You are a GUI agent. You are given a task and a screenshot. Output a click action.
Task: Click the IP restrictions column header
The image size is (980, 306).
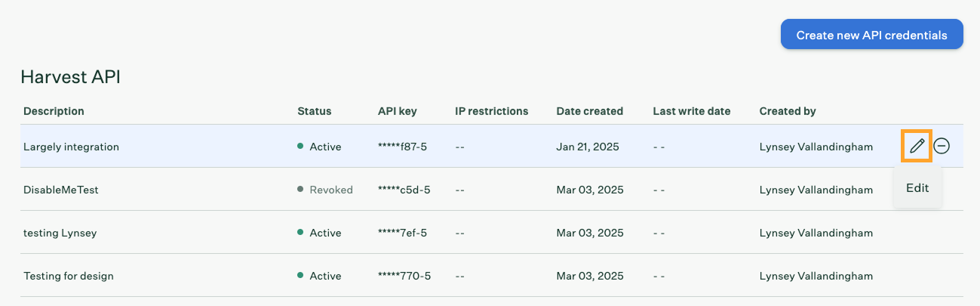[x=491, y=111]
